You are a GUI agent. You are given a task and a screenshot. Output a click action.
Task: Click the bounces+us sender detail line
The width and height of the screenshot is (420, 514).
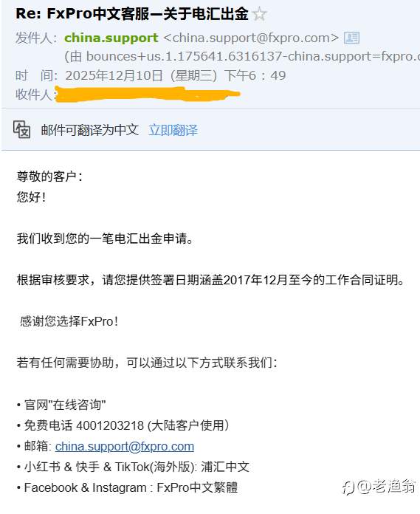(242, 57)
